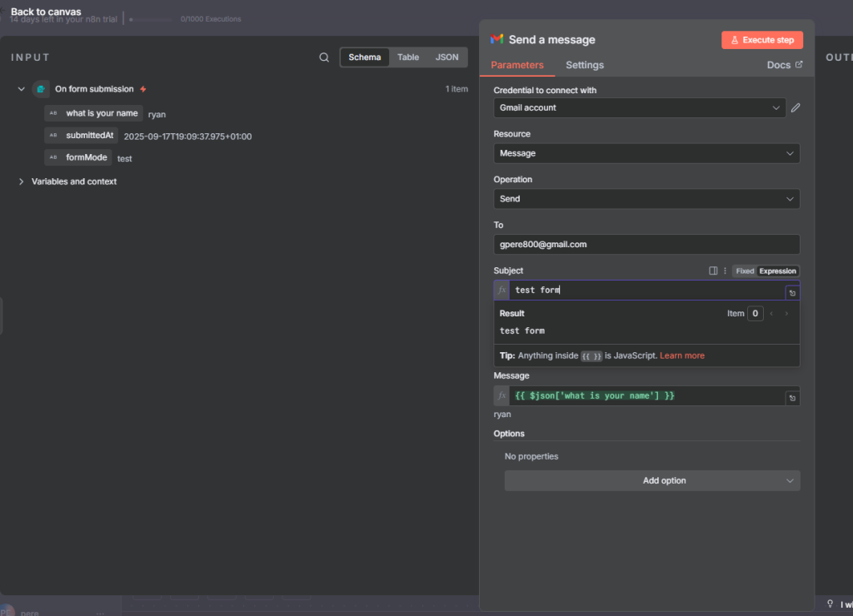
Task: Click the To email address field
Action: pos(646,244)
